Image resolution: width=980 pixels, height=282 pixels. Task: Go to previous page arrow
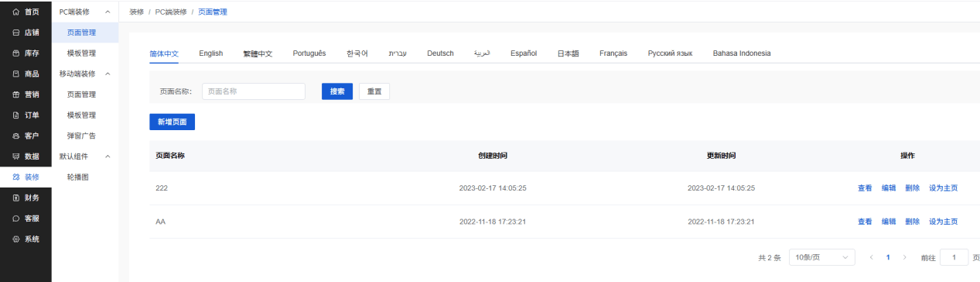click(872, 257)
